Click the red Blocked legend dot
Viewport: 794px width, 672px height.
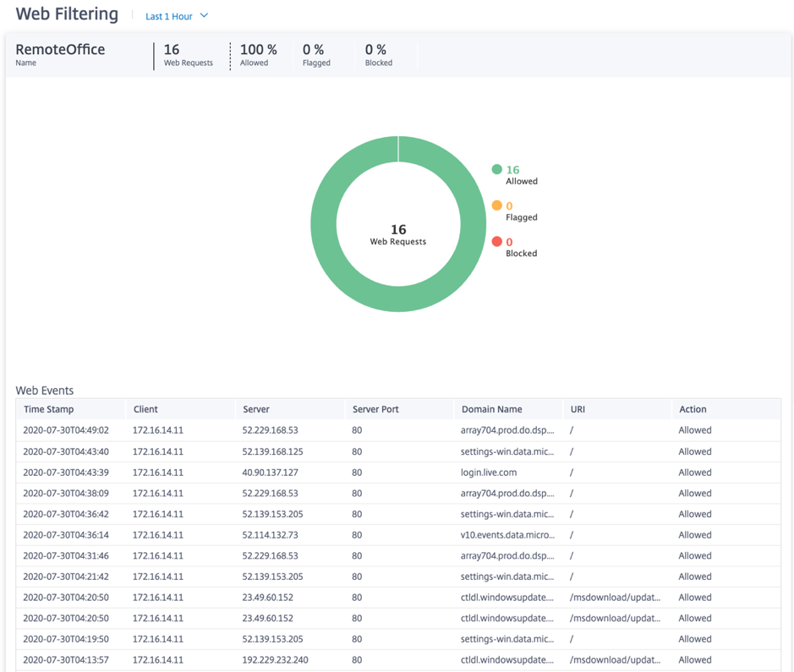pos(496,242)
